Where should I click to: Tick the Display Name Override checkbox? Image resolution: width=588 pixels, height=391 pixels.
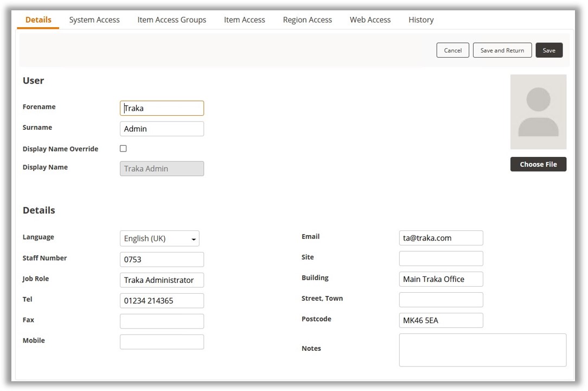(123, 148)
